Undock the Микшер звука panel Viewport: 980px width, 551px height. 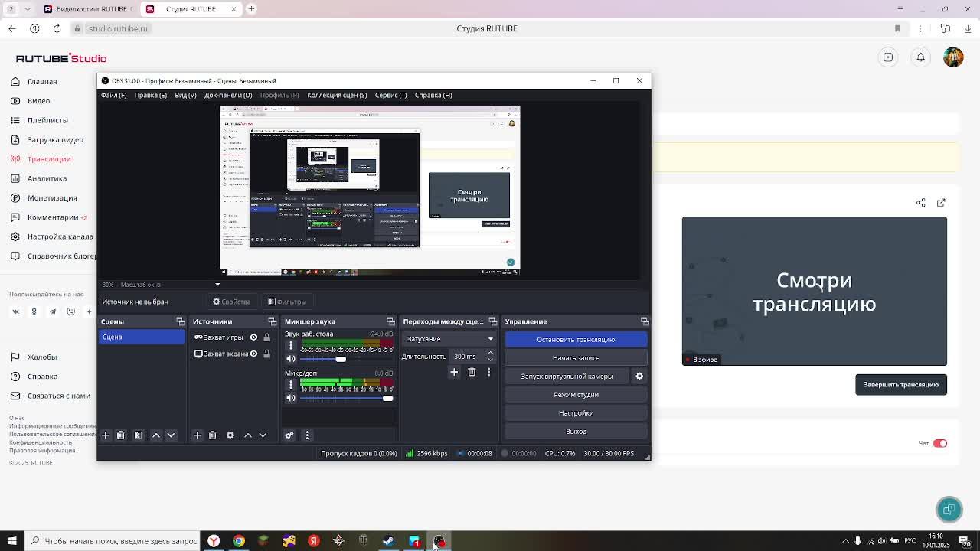click(x=390, y=321)
